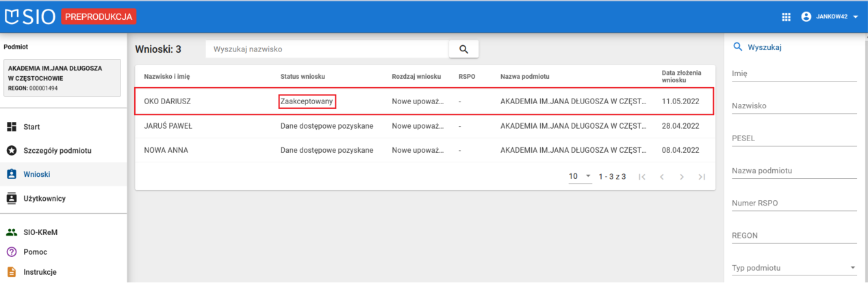Focus the PESEL filter field
This screenshot has height=283, width=868.
794,138
